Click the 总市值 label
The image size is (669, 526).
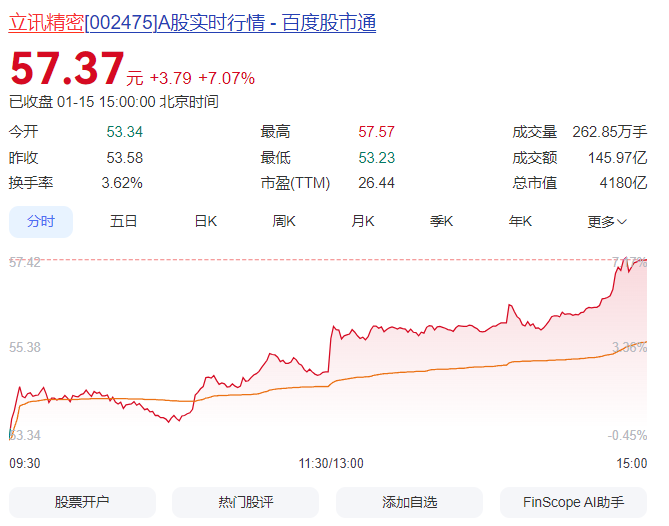(535, 183)
